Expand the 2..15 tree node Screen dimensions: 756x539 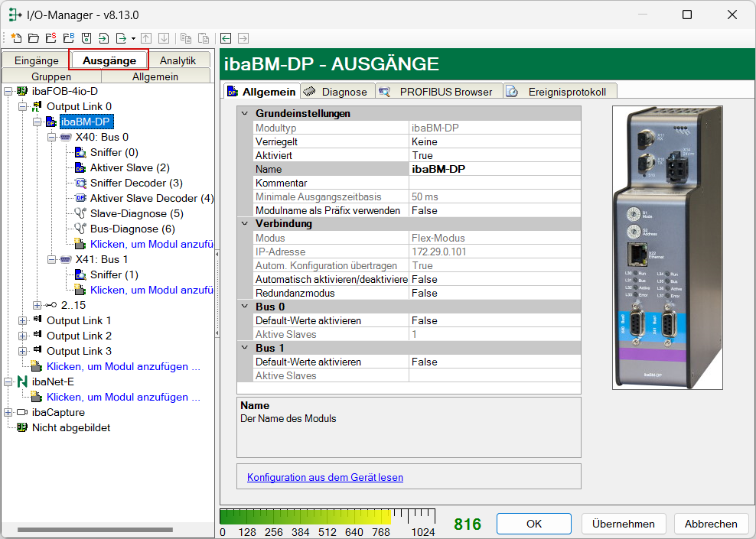click(37, 305)
